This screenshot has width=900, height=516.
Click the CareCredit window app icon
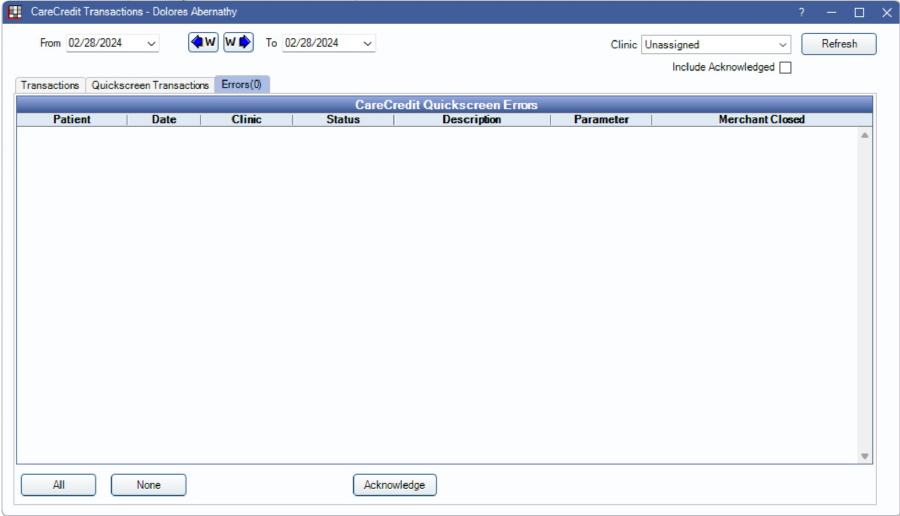pyautogui.click(x=15, y=11)
